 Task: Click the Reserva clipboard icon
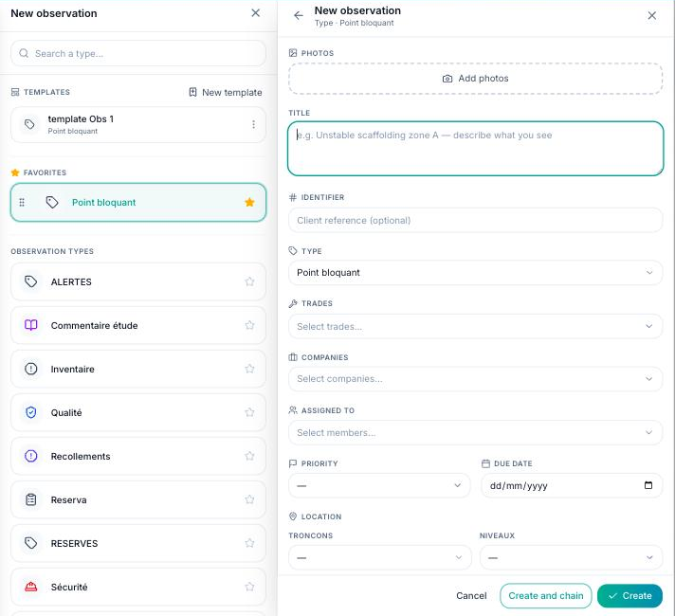[x=31, y=499]
